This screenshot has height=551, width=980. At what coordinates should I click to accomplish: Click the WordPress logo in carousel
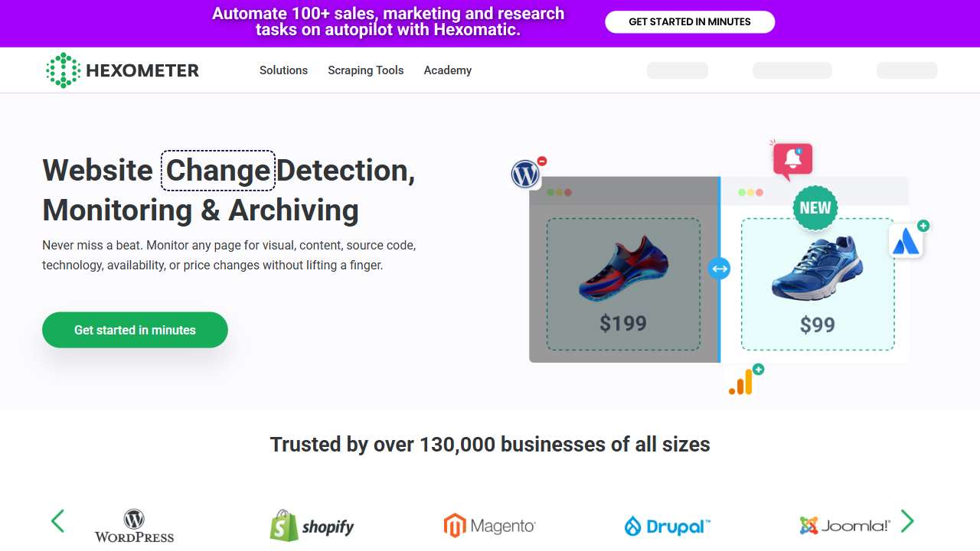pos(134,526)
